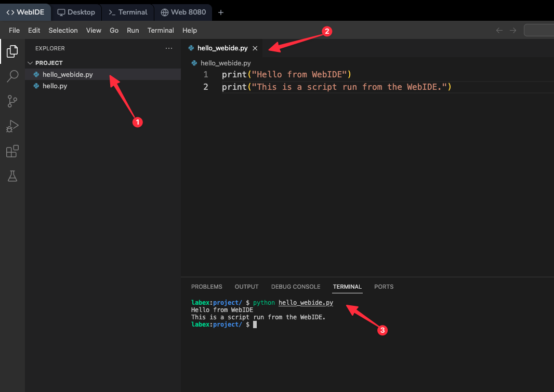Screen dimensions: 554x392
Task: Open the Extensions icon
Action: pyautogui.click(x=12, y=151)
